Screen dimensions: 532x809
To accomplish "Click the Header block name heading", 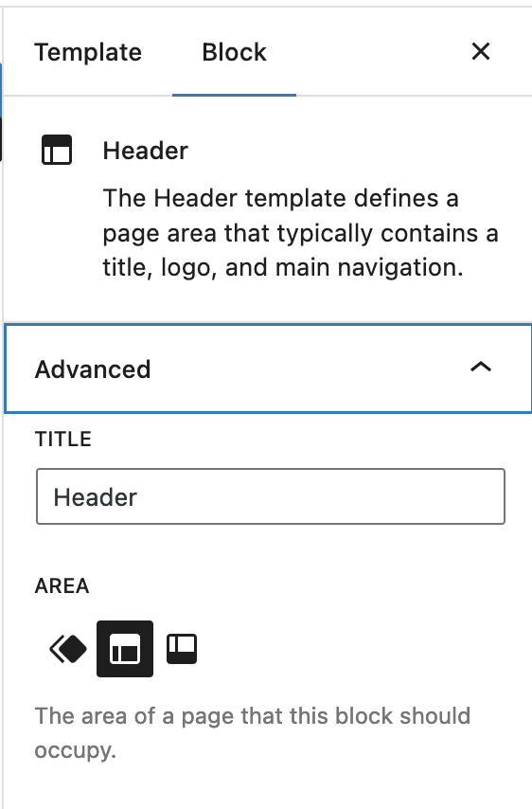I will coord(146,152).
